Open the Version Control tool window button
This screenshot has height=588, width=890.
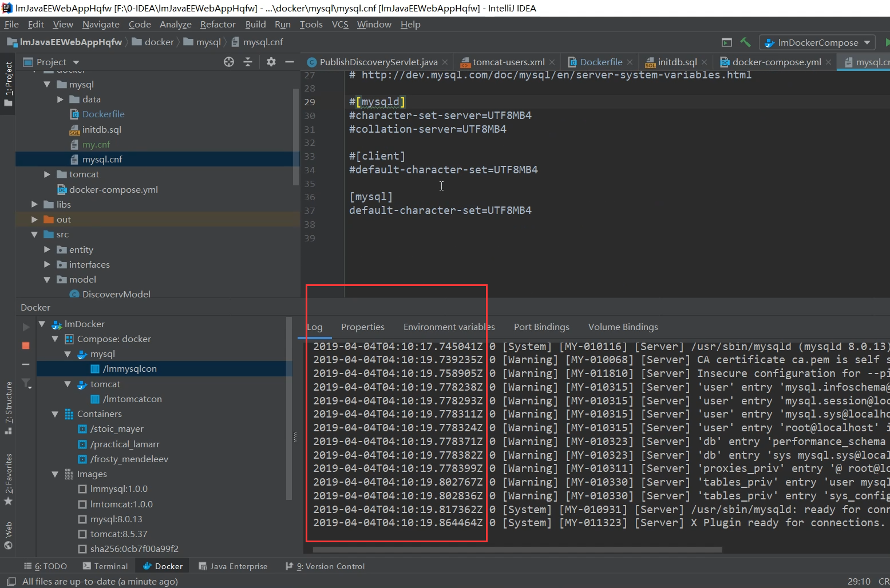click(325, 566)
